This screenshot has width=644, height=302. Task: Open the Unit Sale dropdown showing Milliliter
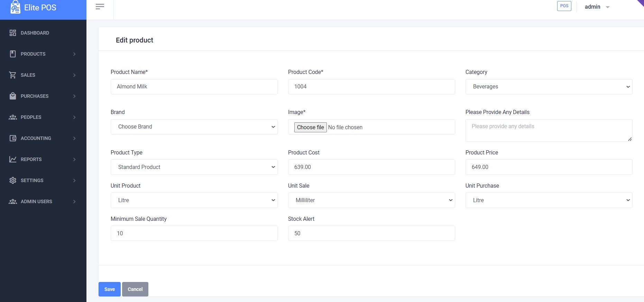tap(371, 200)
